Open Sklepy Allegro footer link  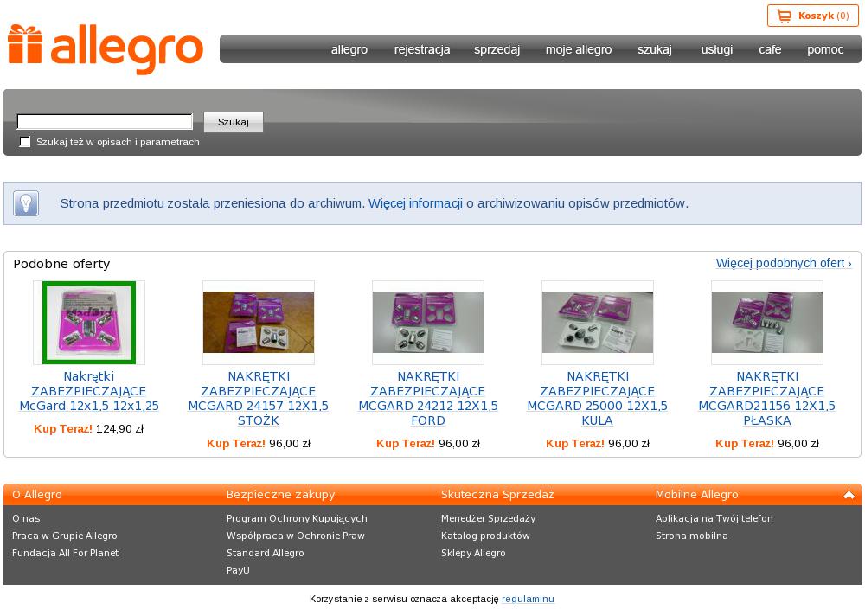[473, 553]
